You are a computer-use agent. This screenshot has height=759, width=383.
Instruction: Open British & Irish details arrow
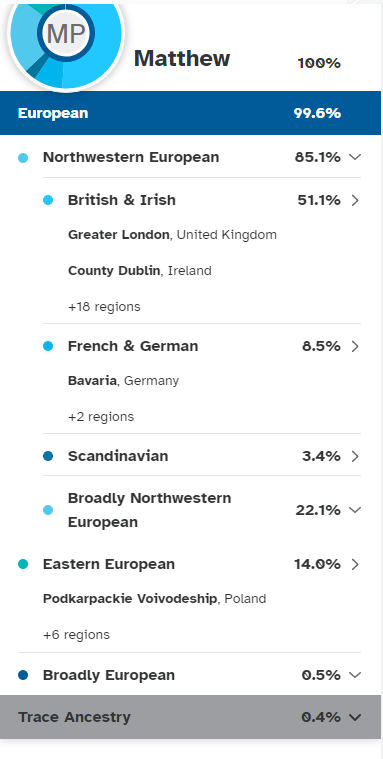point(355,200)
